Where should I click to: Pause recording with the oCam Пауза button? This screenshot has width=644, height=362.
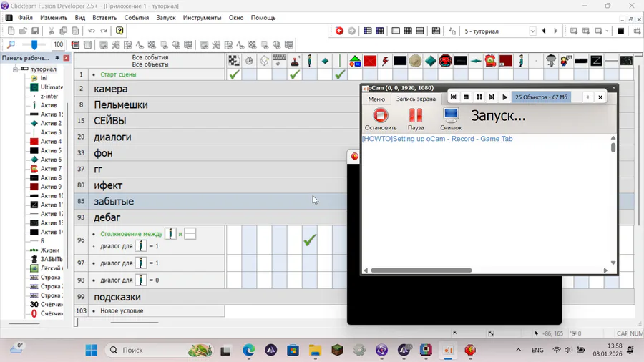coord(416,119)
